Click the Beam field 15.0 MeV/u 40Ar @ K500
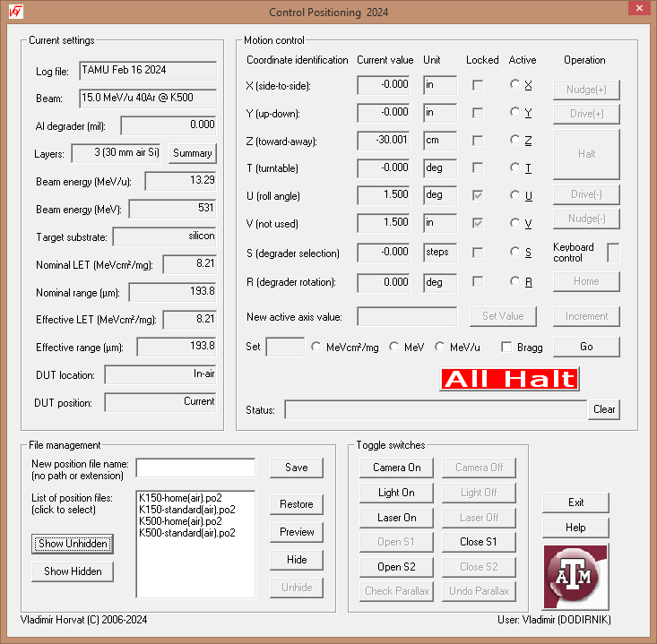Image resolution: width=657 pixels, height=644 pixels. 148,98
